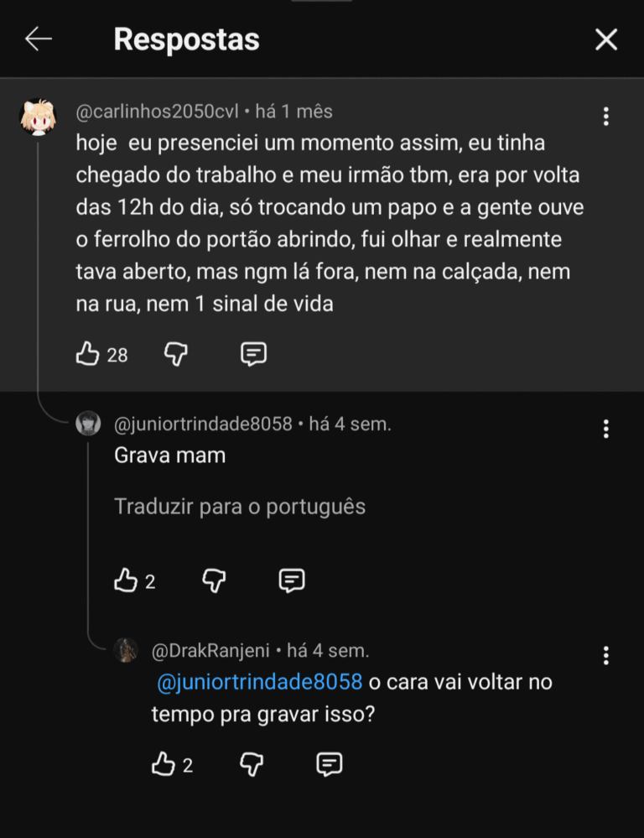Open the @carlinhos2050cvl username
Viewport: 644px width, 838px height.
[x=157, y=112]
